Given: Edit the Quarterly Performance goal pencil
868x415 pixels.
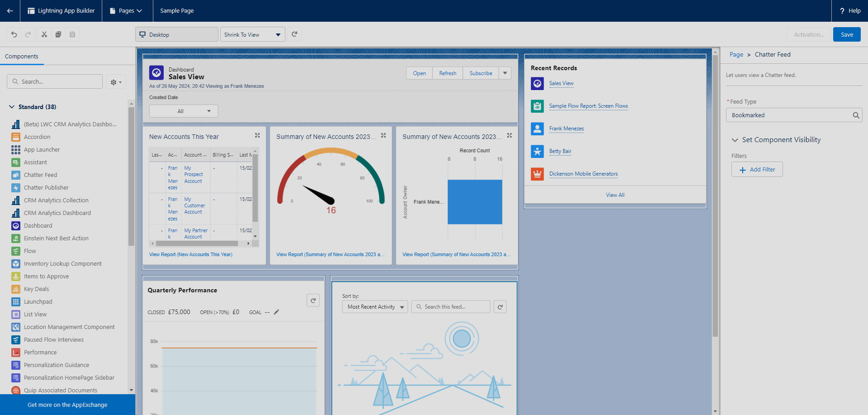Looking at the screenshot, I should (276, 312).
